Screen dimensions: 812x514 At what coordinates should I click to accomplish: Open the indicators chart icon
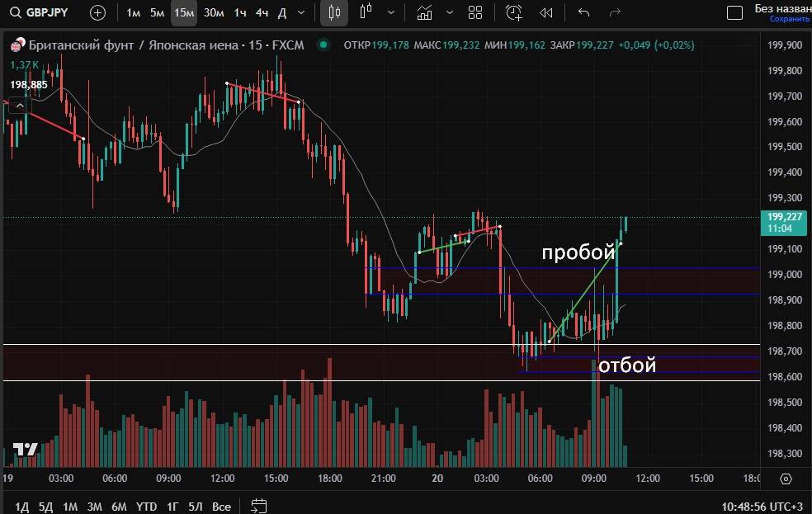(x=424, y=12)
